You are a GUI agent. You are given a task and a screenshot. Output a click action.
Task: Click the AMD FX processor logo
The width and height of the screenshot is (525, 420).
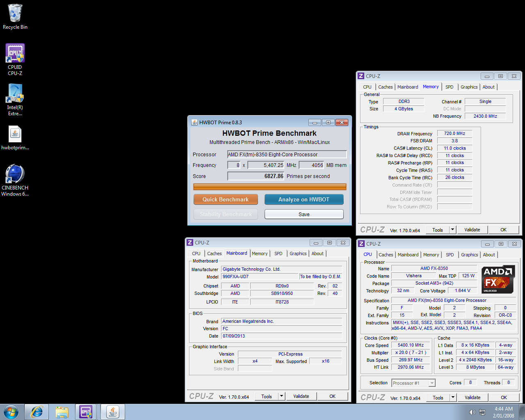[x=498, y=280]
